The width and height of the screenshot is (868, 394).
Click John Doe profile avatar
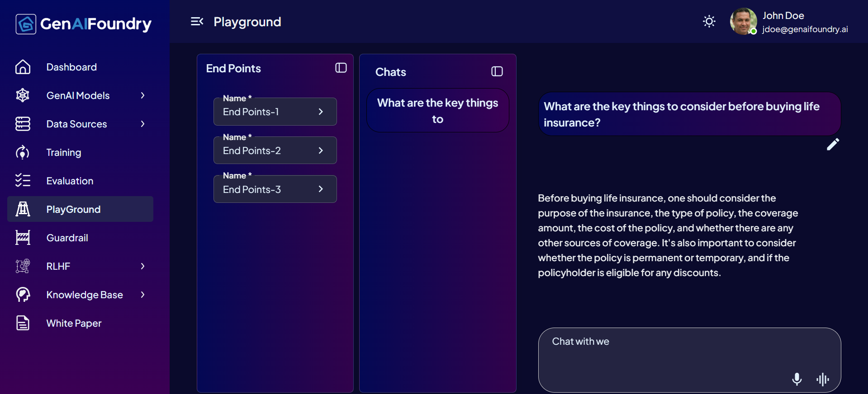(743, 21)
